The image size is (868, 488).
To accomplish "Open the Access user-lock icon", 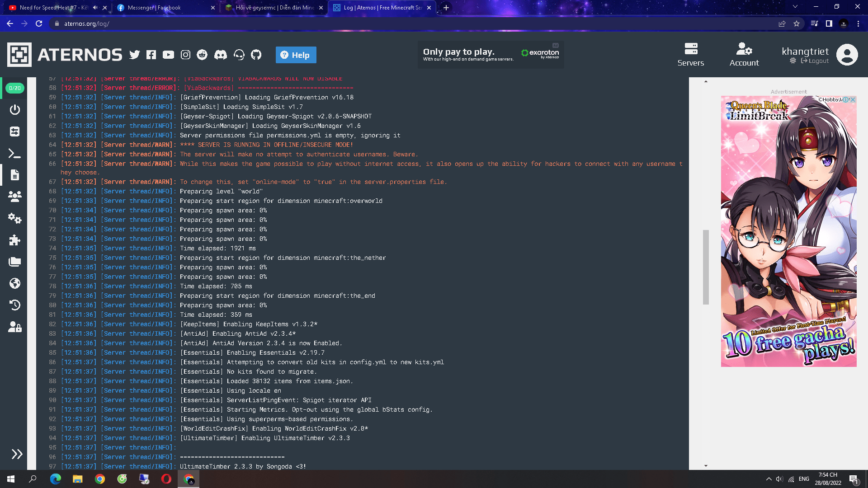I will click(x=14, y=327).
